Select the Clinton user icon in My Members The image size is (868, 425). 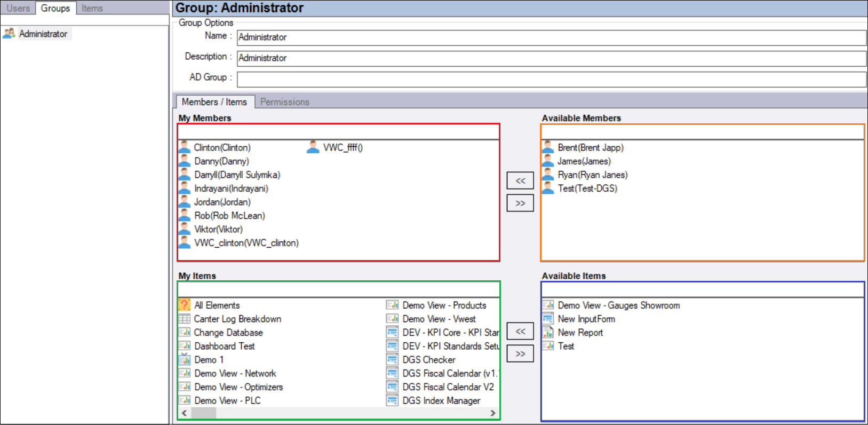pos(185,147)
